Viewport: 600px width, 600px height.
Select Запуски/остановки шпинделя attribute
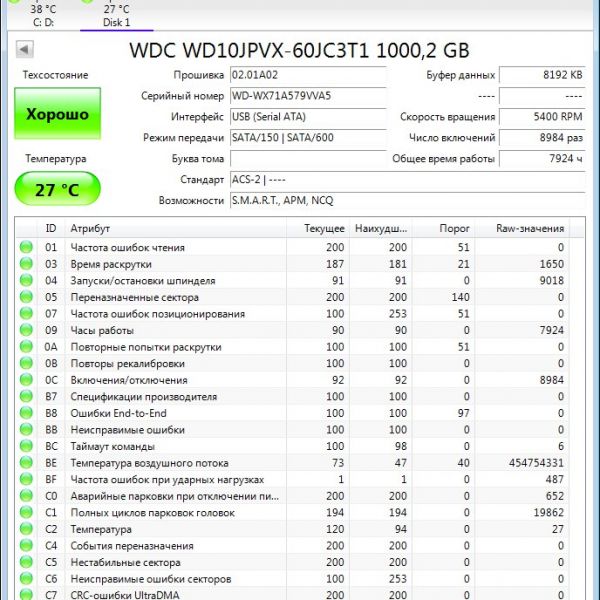[x=143, y=281]
